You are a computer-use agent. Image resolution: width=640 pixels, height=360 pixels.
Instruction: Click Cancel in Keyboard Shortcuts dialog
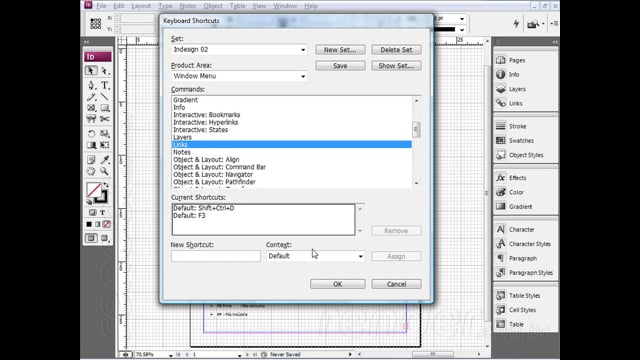[x=396, y=284]
